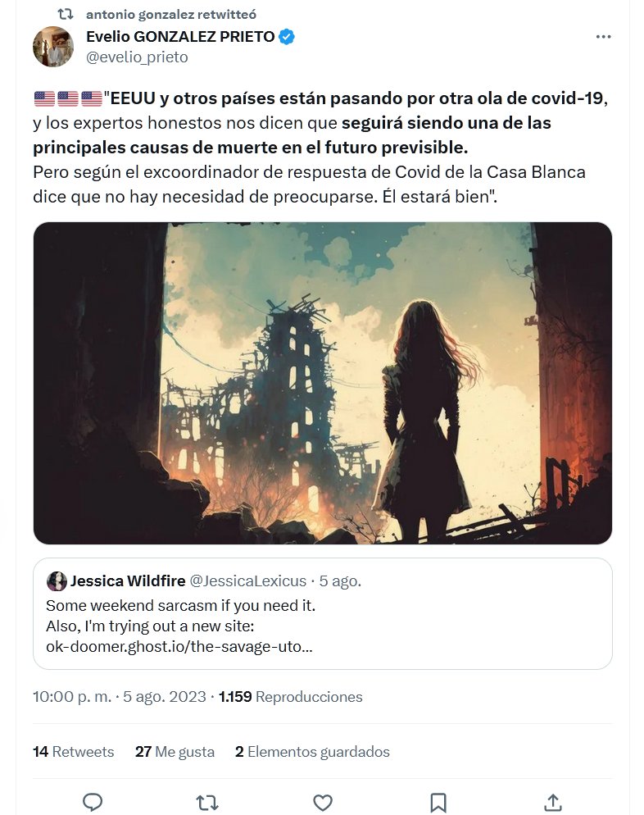Viewport: 644px width, 815px height.
Task: Retweet using the bottom retweet icon
Action: click(207, 803)
